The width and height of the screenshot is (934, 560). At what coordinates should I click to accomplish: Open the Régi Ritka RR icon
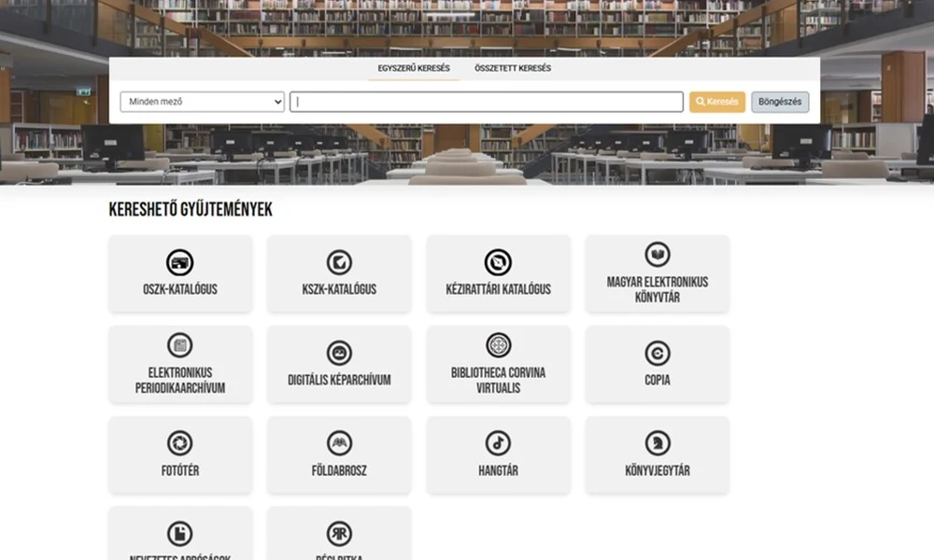[x=339, y=534]
